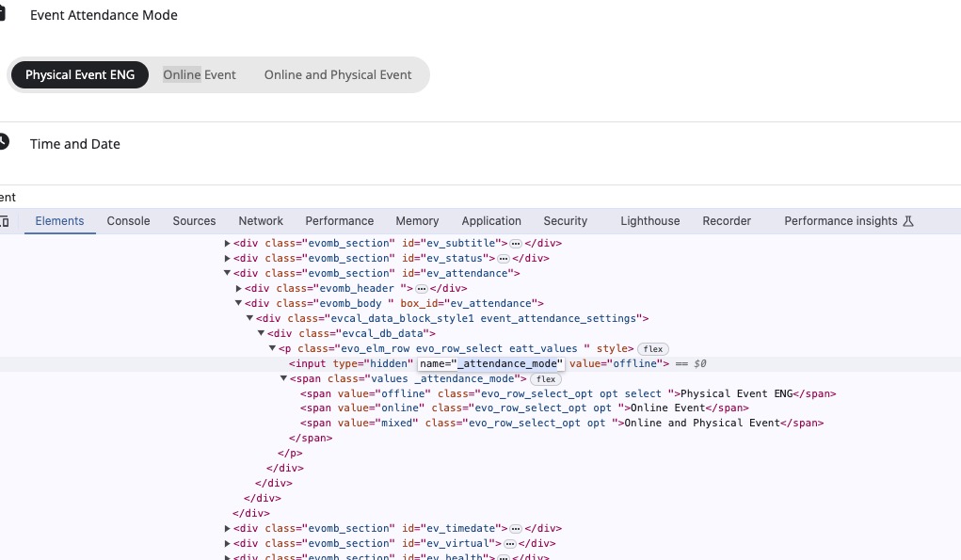Image resolution: width=961 pixels, height=560 pixels.
Task: Click the ellipsis badge in the ev_status row
Action: [x=504, y=259]
